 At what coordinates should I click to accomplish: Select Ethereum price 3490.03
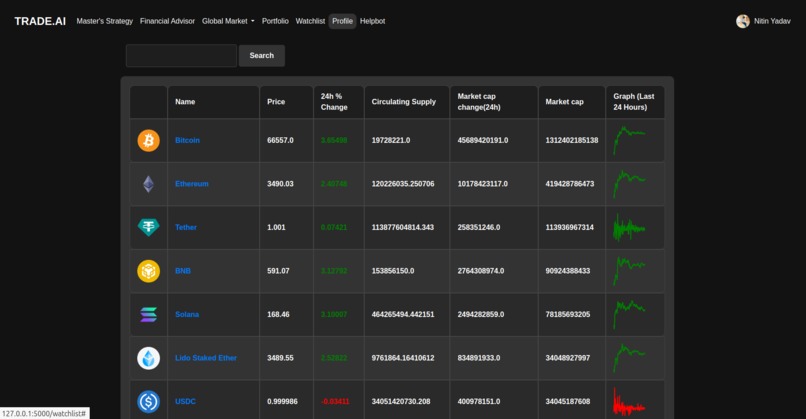pos(280,184)
